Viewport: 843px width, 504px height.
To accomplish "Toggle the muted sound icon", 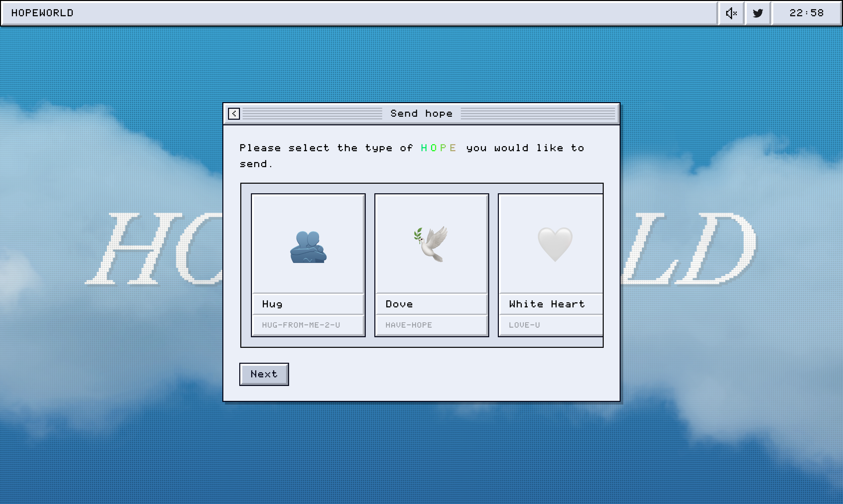I will (731, 13).
